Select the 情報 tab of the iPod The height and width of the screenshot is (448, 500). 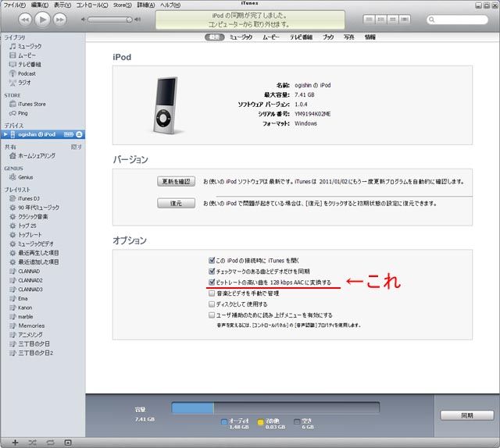[370, 37]
